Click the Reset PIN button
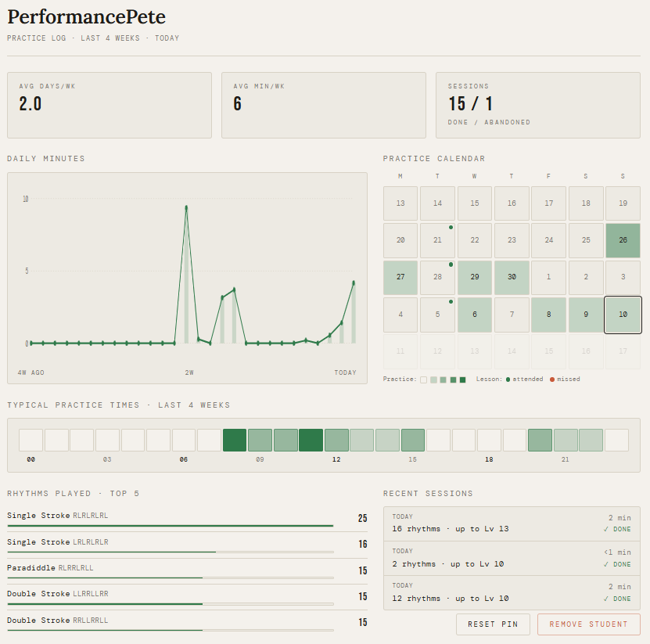 click(x=493, y=624)
